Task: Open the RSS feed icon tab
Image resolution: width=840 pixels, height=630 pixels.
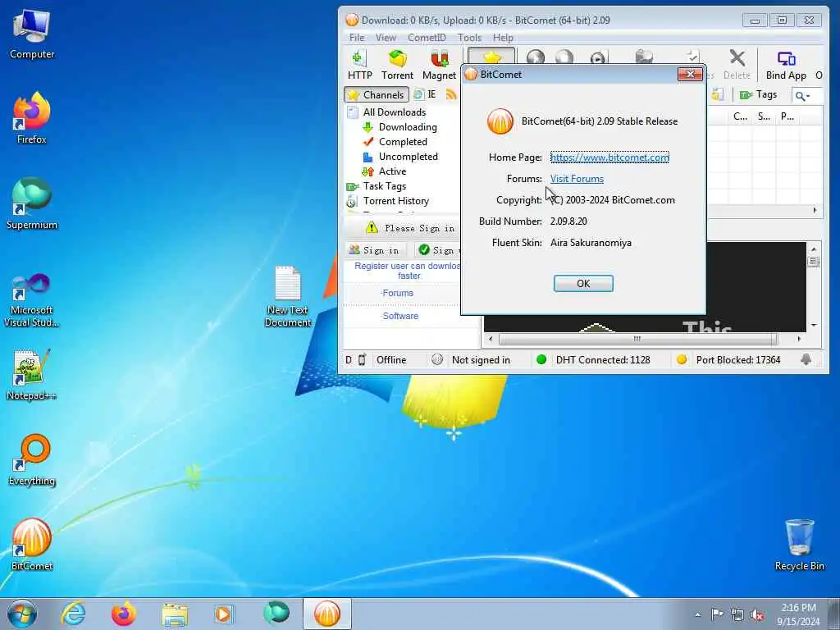Action: tap(451, 95)
